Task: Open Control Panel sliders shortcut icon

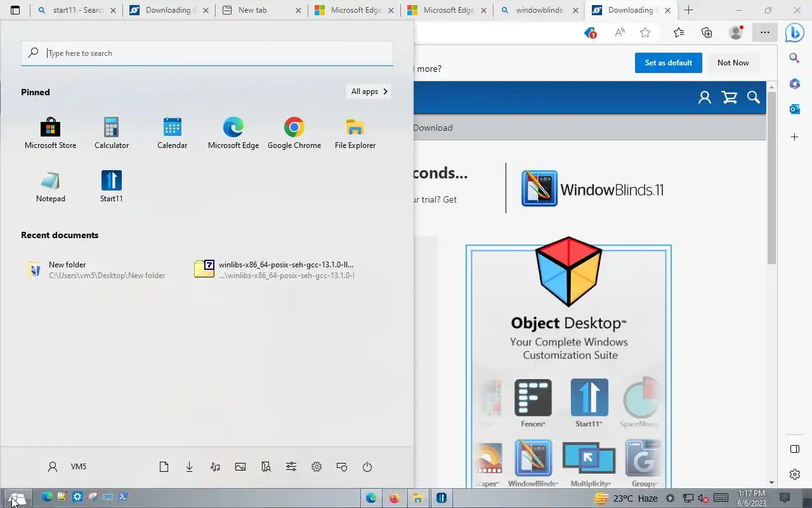Action: pyautogui.click(x=291, y=467)
